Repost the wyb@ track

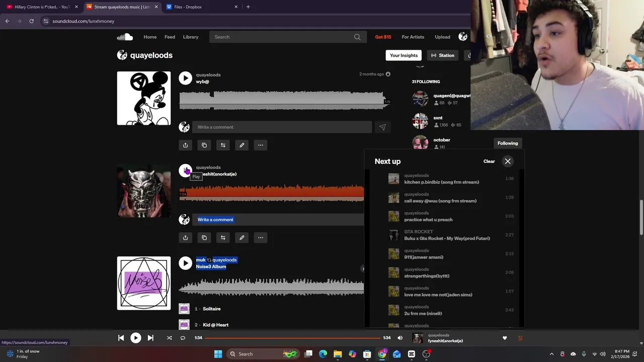pos(223,145)
